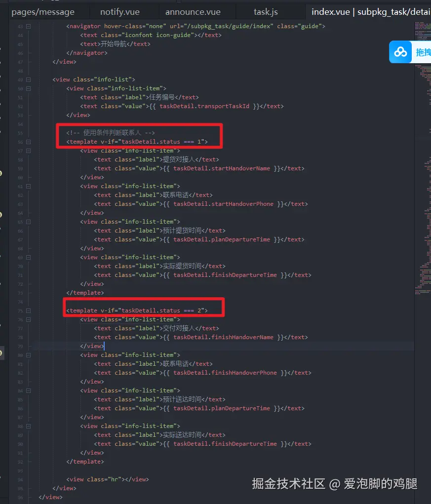Click taskDetail.transportTaskId expression
This screenshot has height=504, width=431.
(204, 106)
